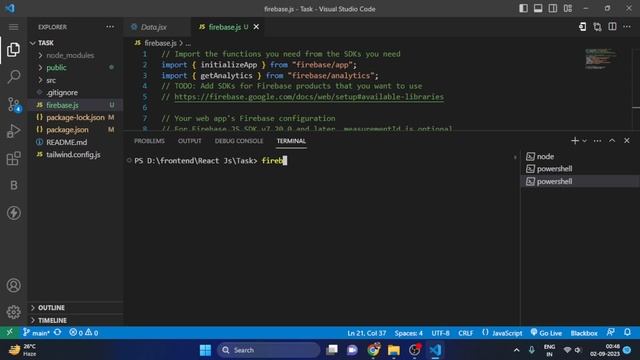Open README.md file

point(76,142)
